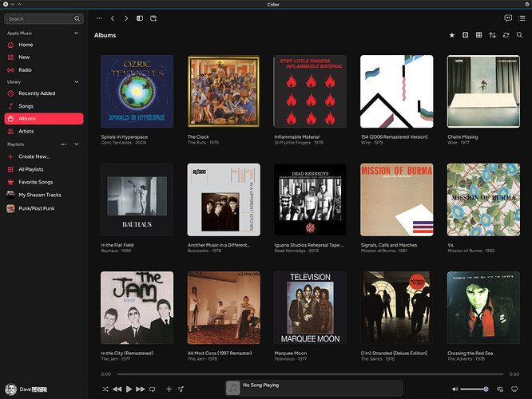Click the favorites star icon in the Albums header
Screen dimensions: 532x399
click(452, 35)
